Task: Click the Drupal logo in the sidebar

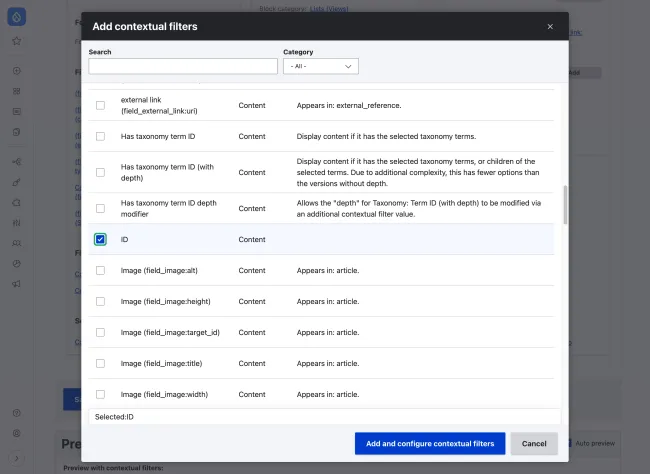Action: [16, 17]
